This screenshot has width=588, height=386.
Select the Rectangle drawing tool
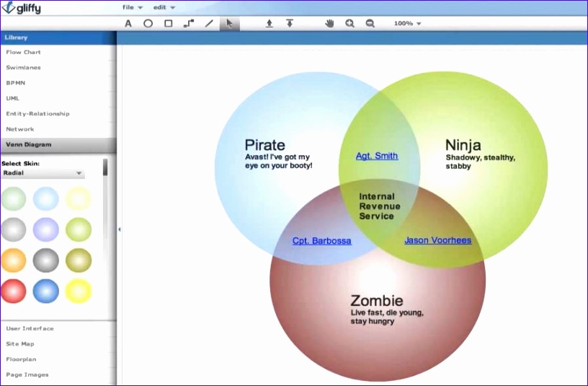[169, 24]
